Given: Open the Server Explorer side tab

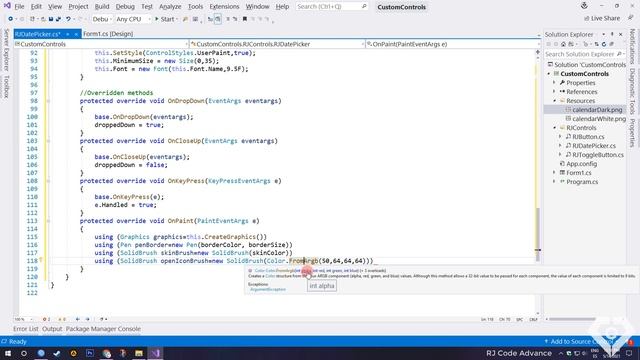Looking at the screenshot, I should (6, 50).
